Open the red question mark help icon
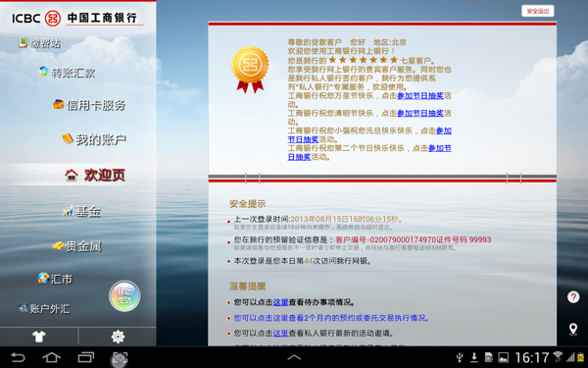The image size is (588, 368). pyautogui.click(x=573, y=297)
